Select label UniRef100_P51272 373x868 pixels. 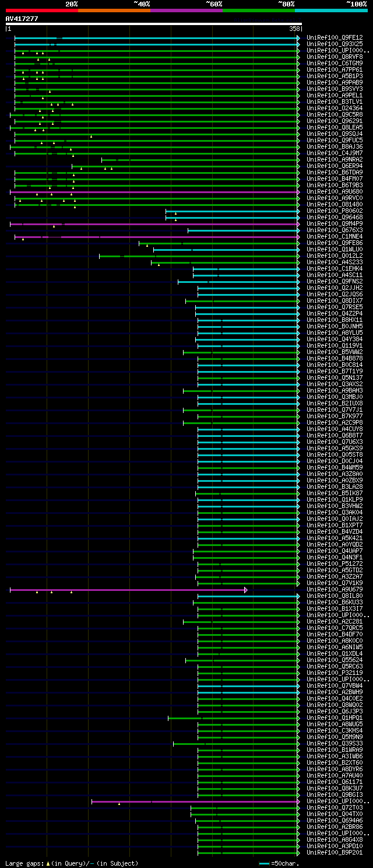[335, 563]
